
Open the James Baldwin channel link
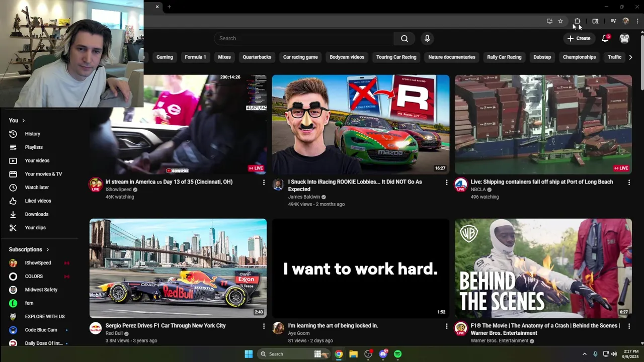(x=304, y=197)
